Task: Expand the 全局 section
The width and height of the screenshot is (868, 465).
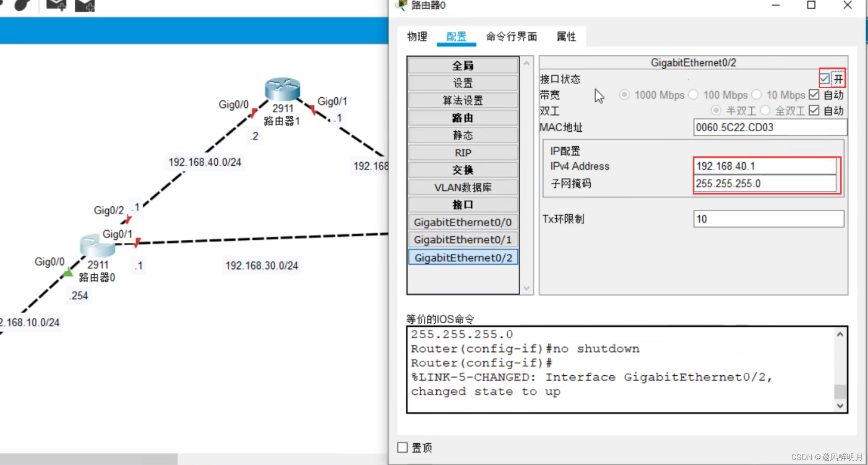Action: pyautogui.click(x=463, y=65)
